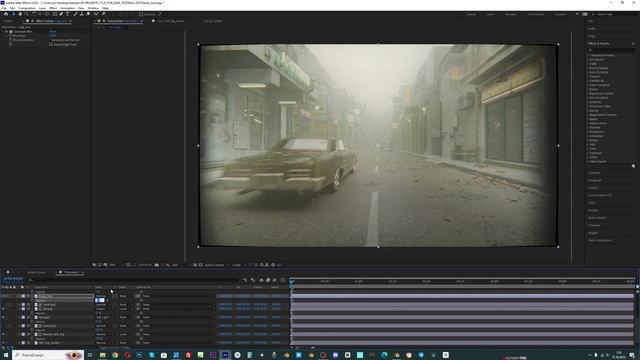The width and height of the screenshot is (640, 360).
Task: Open the Composition menu
Action: (27, 8)
